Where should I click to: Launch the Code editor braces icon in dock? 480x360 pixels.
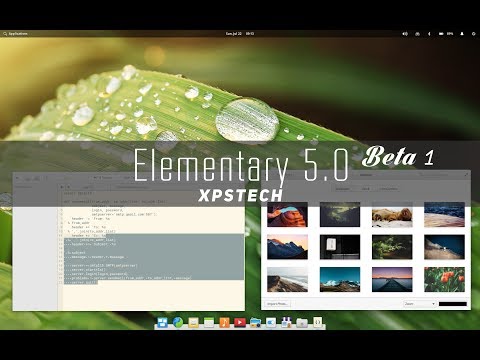pos(317,322)
